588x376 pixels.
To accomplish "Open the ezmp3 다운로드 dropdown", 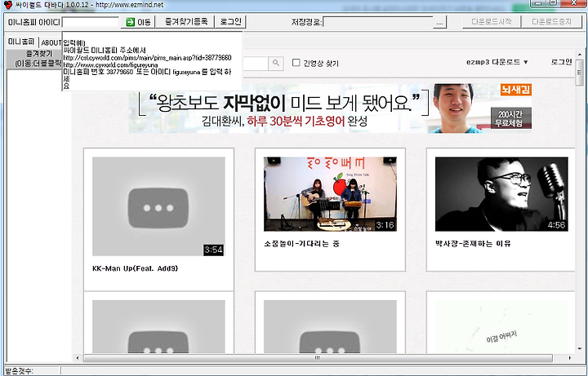I will click(497, 62).
